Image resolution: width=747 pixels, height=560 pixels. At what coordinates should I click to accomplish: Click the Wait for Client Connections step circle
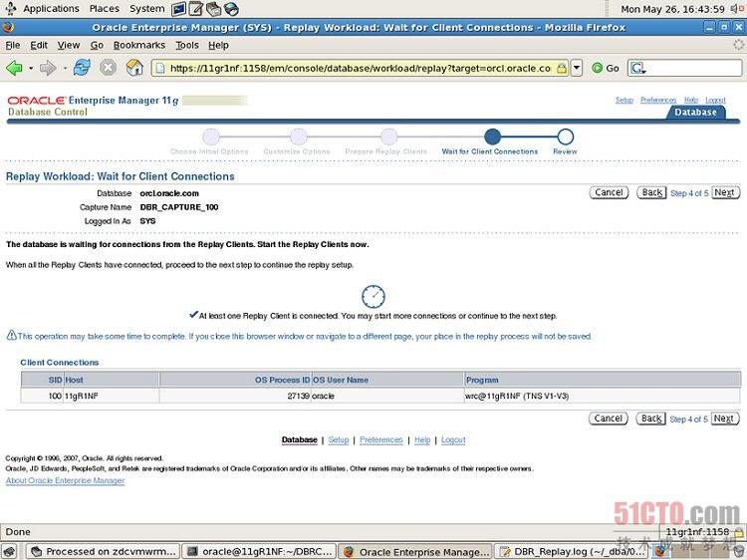click(492, 137)
